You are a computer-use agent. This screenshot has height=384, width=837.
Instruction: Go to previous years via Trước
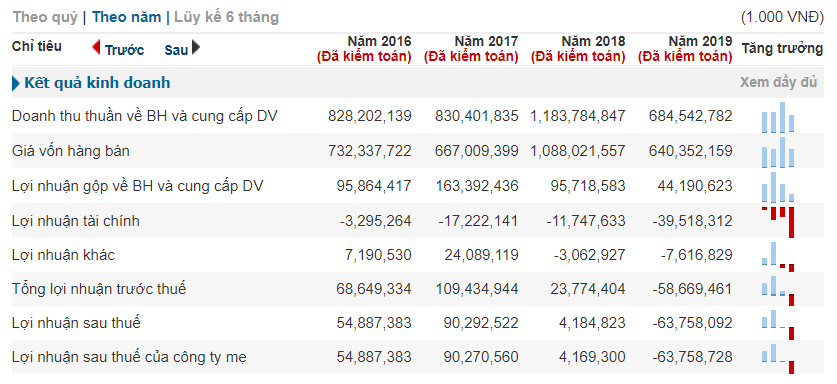(124, 50)
